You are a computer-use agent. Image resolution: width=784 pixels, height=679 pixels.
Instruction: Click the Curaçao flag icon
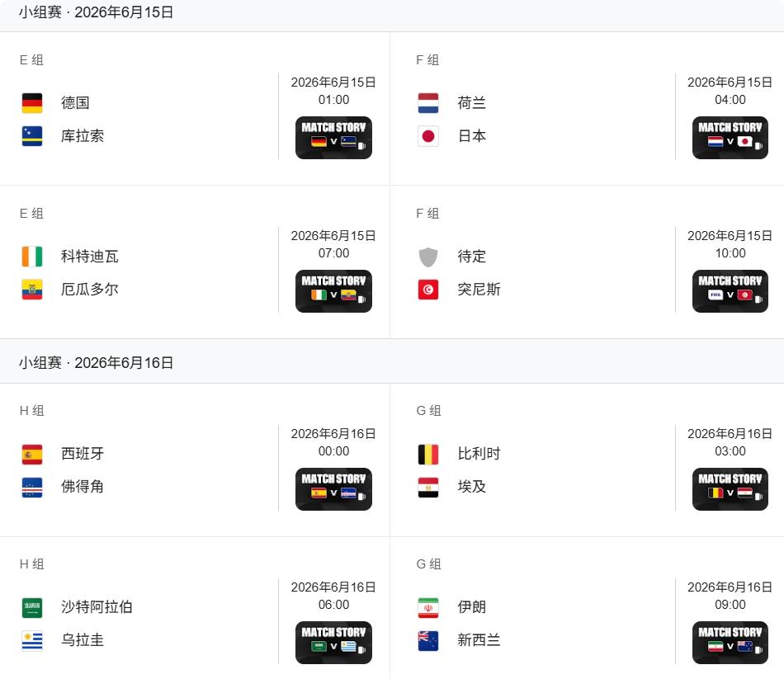point(32,136)
